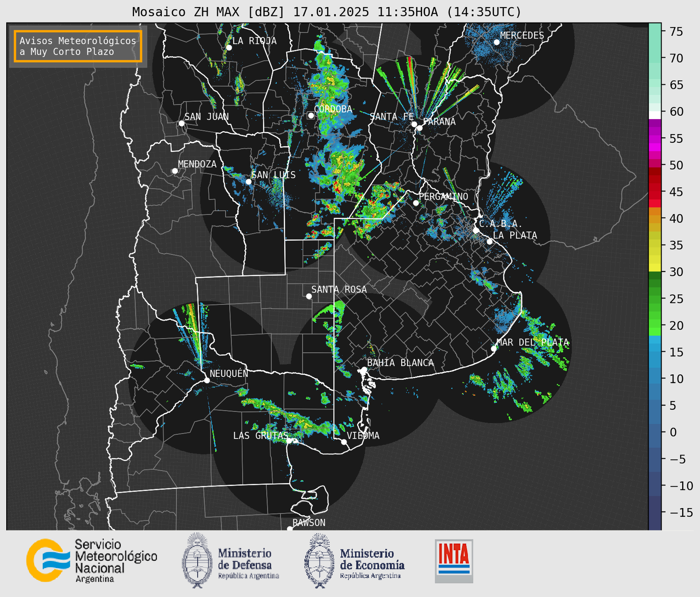Click the 50 colorbar tick label
The height and width of the screenshot is (597, 700).
click(676, 165)
